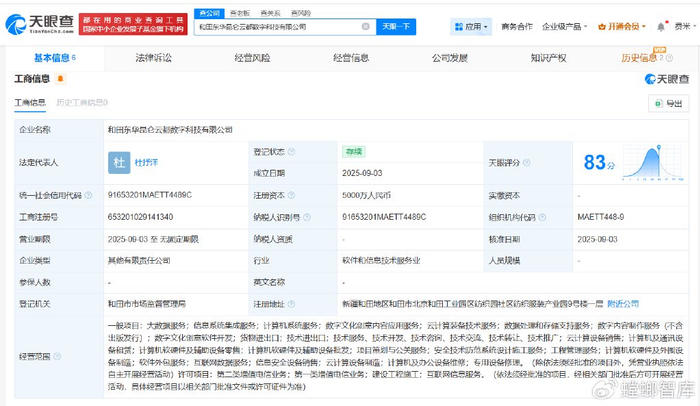The height and width of the screenshot is (406, 700).
Task: Switch to the 经营信息 tab
Action: click(351, 58)
